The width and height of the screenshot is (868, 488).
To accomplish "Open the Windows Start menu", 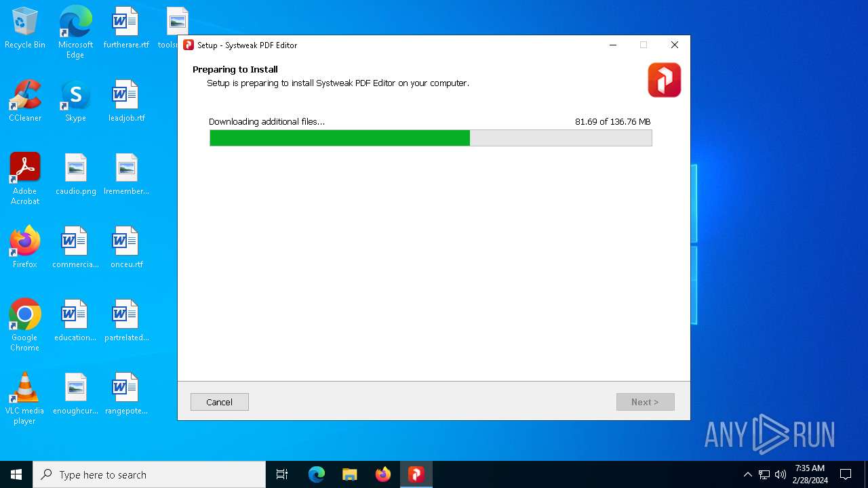I will pos(16,474).
